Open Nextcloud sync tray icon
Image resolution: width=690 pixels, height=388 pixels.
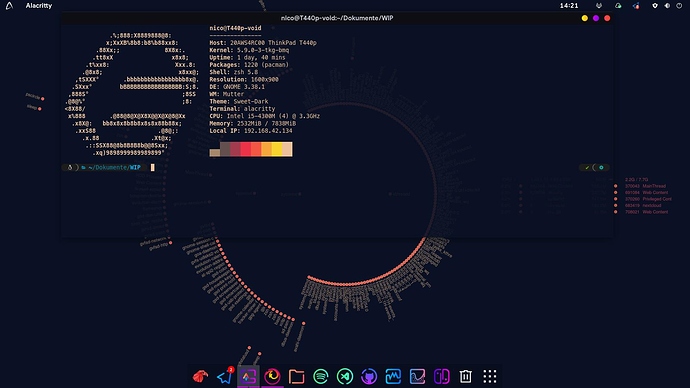[618, 6]
